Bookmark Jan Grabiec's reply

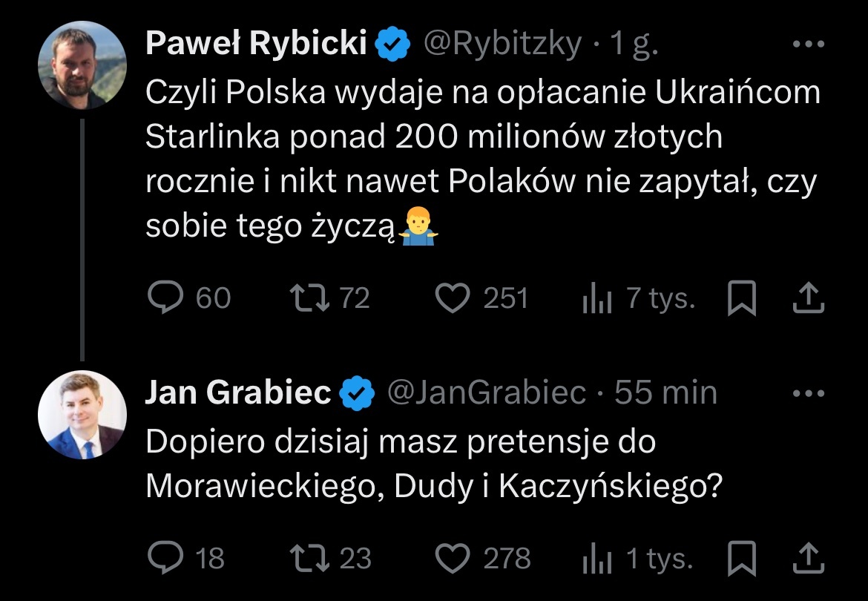[741, 558]
